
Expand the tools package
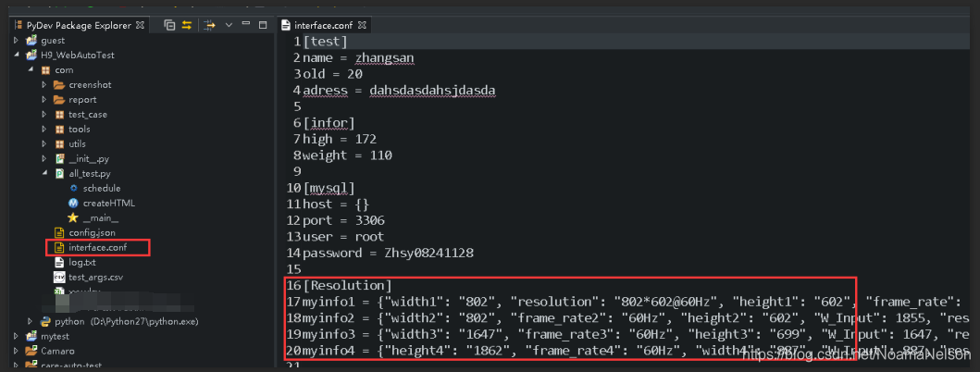pos(44,129)
